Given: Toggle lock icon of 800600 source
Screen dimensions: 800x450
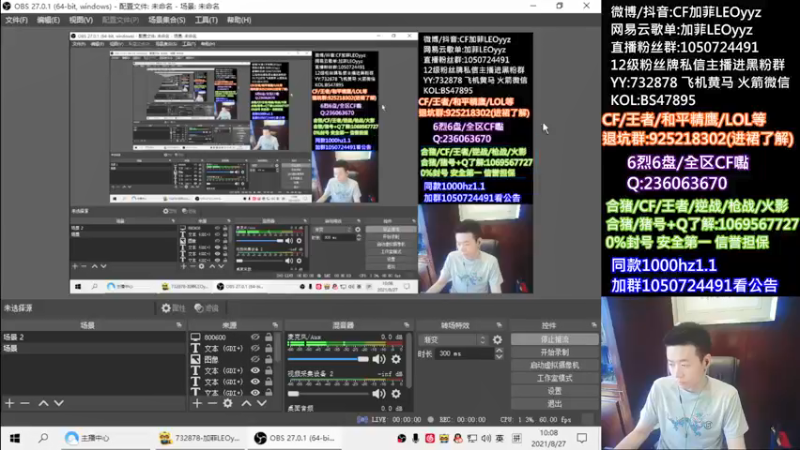Looking at the screenshot, I should click(x=268, y=337).
